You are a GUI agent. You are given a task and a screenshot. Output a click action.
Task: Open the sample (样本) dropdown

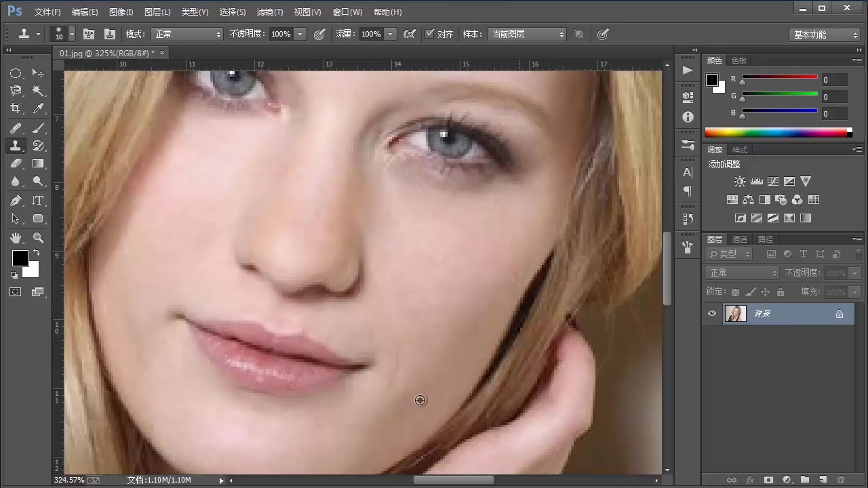pos(526,34)
